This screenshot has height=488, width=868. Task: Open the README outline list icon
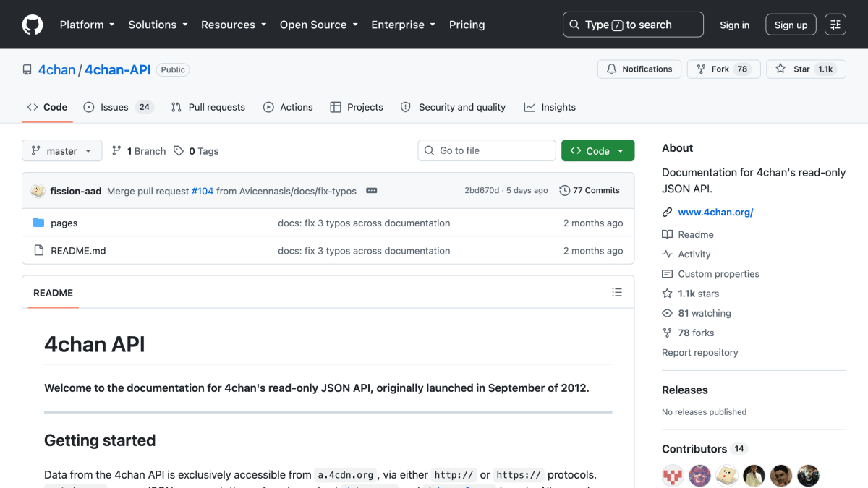point(617,293)
